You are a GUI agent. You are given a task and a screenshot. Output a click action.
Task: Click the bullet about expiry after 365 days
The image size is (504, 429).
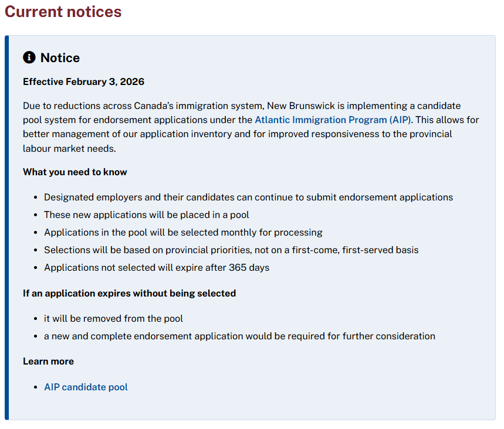[157, 267]
